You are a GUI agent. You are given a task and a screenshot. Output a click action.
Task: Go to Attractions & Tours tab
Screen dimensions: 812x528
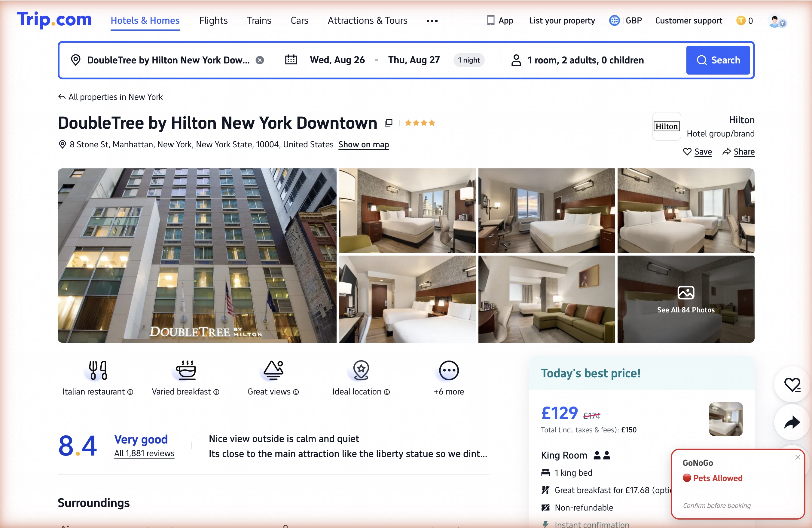[368, 20]
